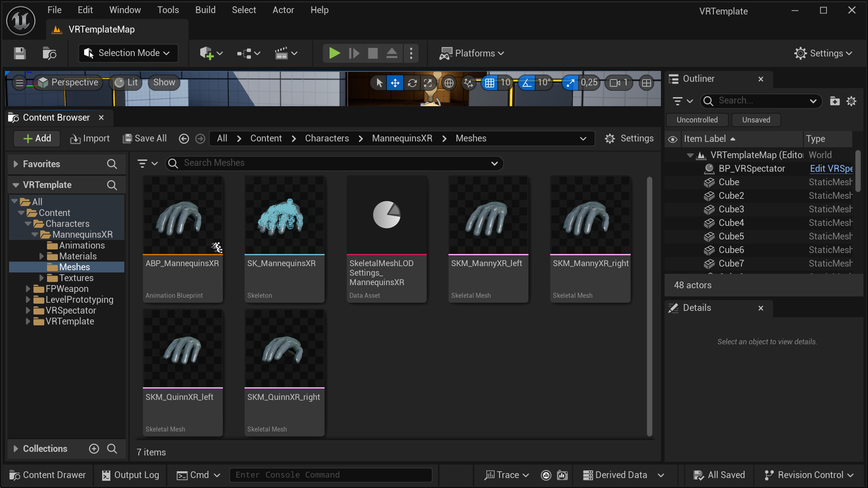Image resolution: width=868 pixels, height=488 pixels.
Task: Open the Selection Mode dropdown
Action: pyautogui.click(x=127, y=53)
